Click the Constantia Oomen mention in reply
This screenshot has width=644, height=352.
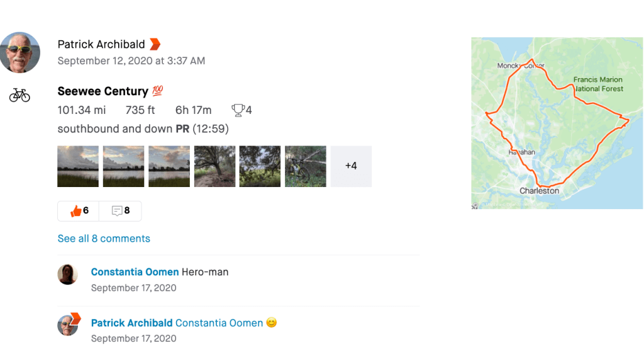219,323
